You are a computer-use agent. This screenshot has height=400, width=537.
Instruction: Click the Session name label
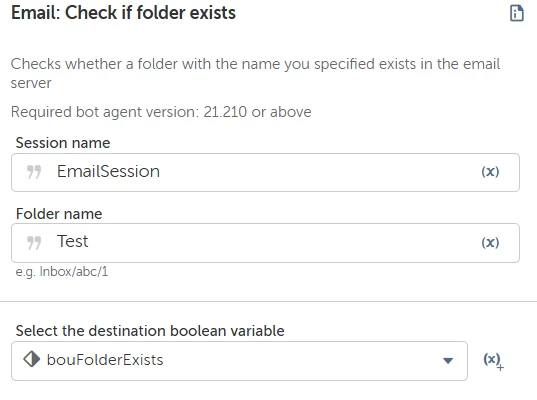[63, 143]
